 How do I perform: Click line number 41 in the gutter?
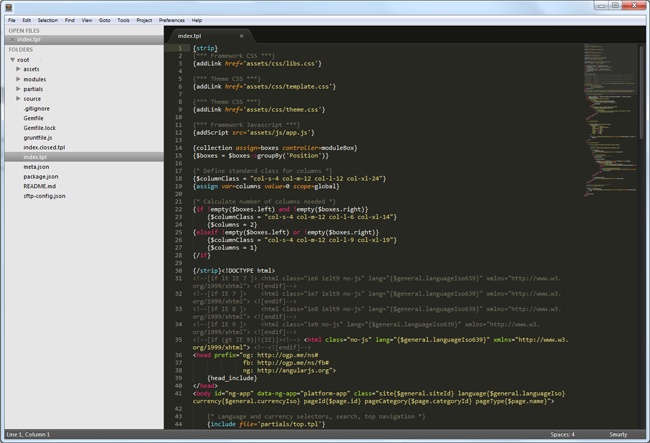[178, 393]
